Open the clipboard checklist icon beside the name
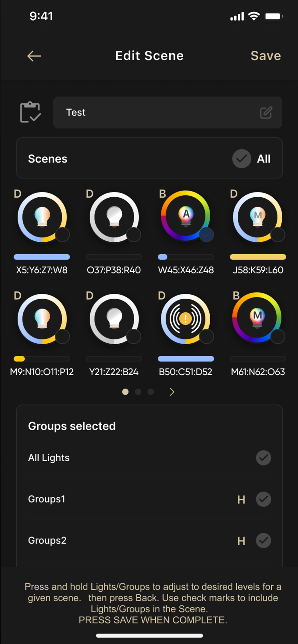Screen dimensions: 298x644 (x=30, y=112)
